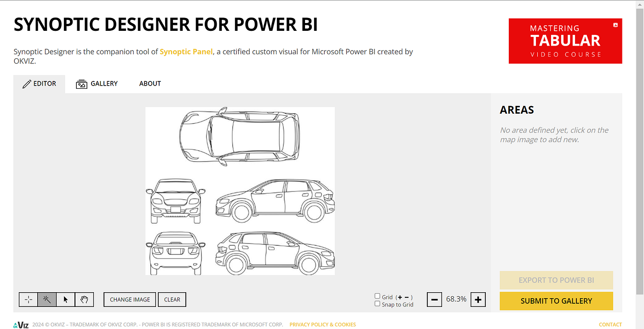
Task: Open the Synoptic Panel link
Action: click(186, 52)
